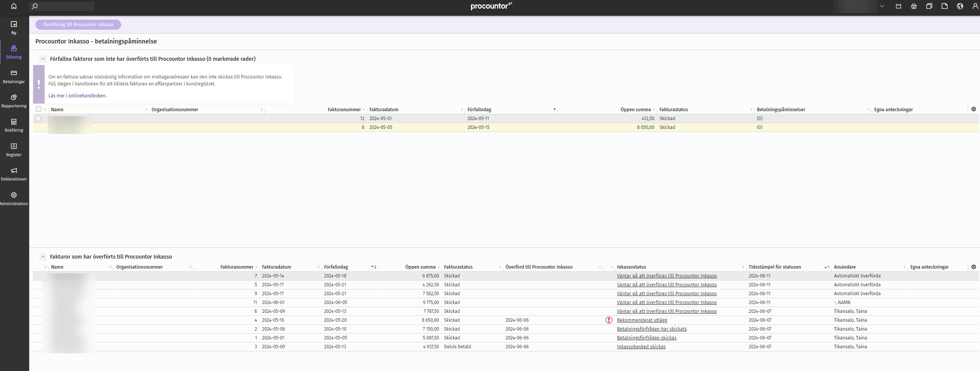Click the globe language icon
Image resolution: width=980 pixels, height=371 pixels.
(960, 6)
